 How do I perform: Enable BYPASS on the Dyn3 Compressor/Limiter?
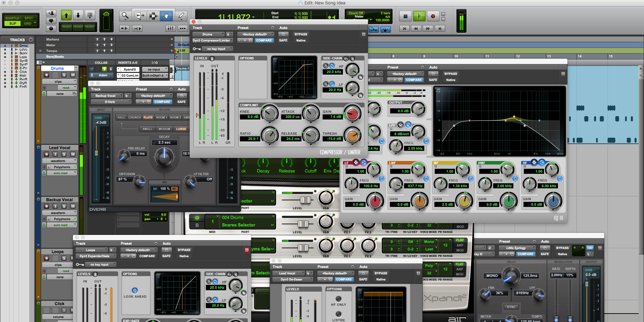pyautogui.click(x=300, y=34)
